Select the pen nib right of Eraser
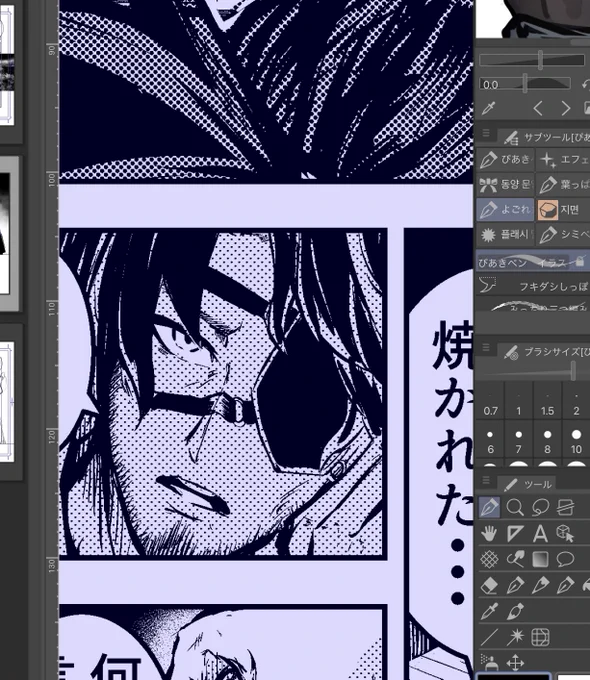 (x=515, y=585)
